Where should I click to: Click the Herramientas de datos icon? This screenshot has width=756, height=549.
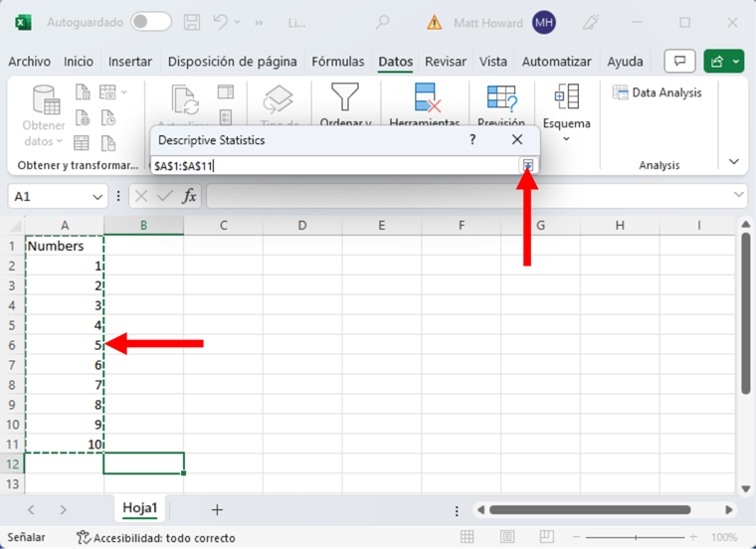click(x=428, y=99)
